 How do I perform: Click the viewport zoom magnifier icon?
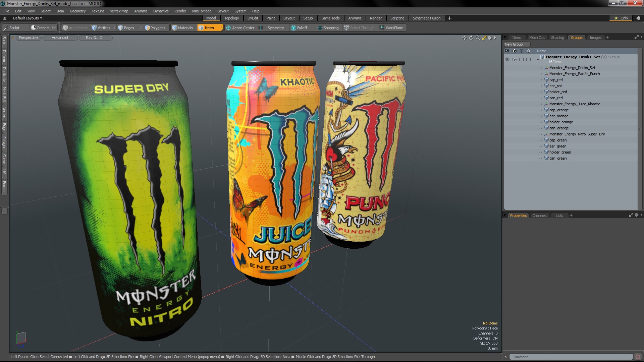tap(478, 38)
